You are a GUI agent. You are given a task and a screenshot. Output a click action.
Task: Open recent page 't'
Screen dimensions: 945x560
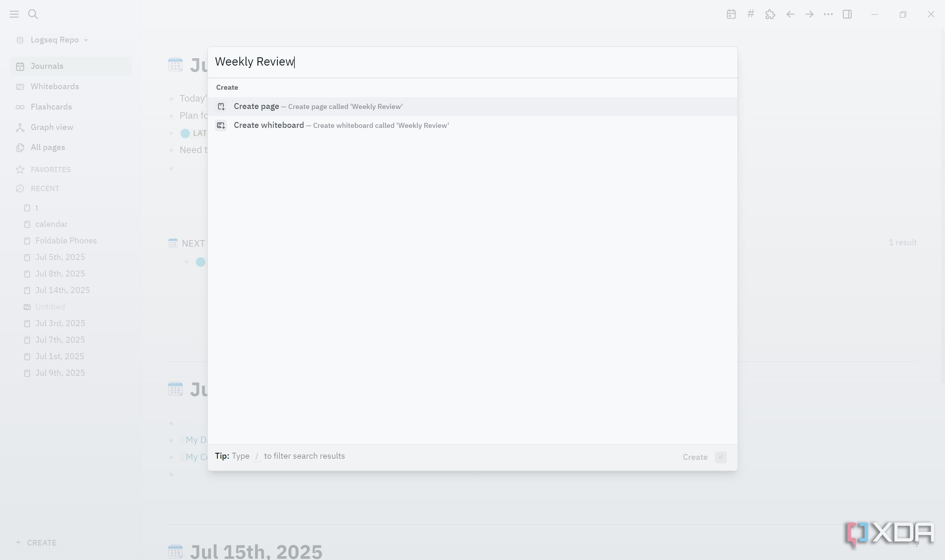[37, 208]
